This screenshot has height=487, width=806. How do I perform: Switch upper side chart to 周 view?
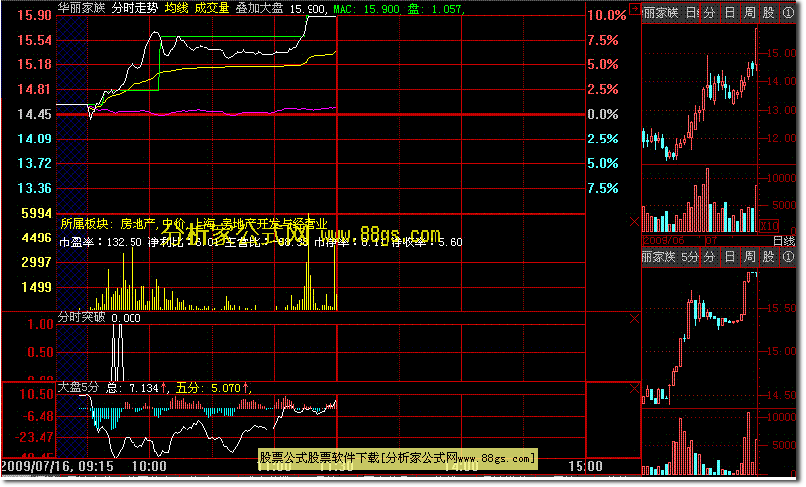[x=749, y=13]
